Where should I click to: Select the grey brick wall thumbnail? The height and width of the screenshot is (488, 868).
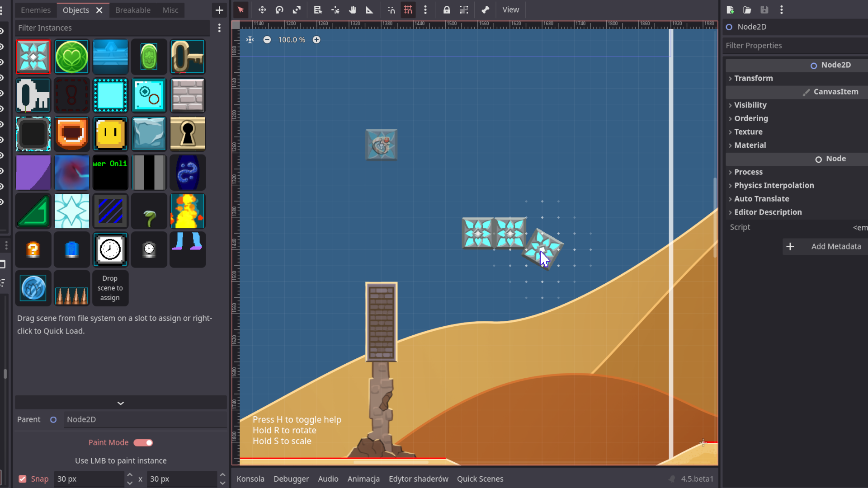click(x=188, y=95)
